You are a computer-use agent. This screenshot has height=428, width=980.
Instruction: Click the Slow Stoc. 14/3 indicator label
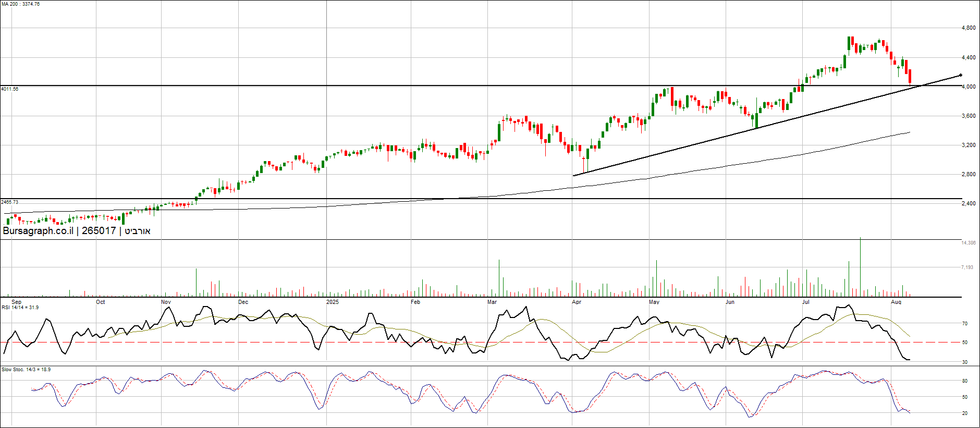[x=26, y=370]
